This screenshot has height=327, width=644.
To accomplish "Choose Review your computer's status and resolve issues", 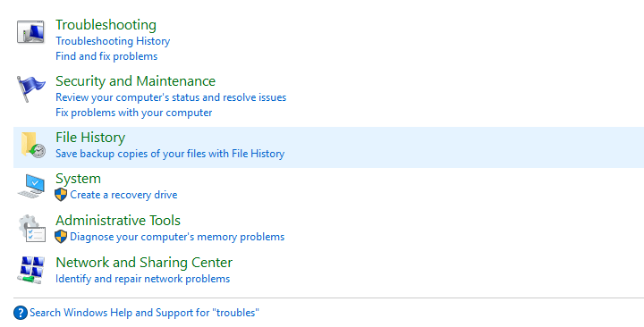I will click(171, 97).
